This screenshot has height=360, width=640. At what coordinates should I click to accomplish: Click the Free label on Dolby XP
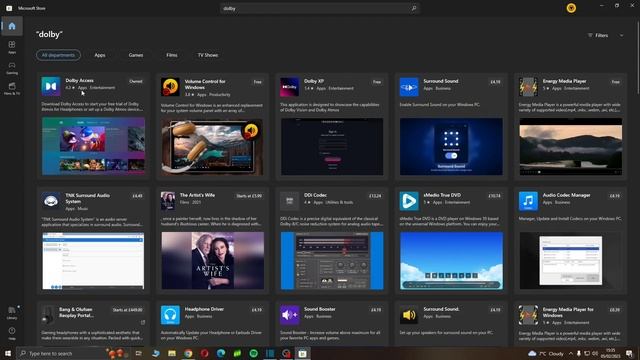377,82
